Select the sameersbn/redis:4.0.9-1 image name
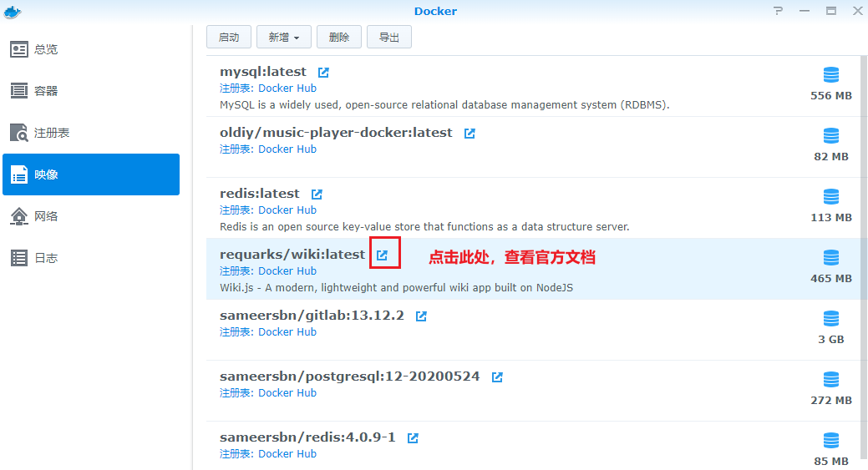This screenshot has width=868, height=470. click(307, 437)
